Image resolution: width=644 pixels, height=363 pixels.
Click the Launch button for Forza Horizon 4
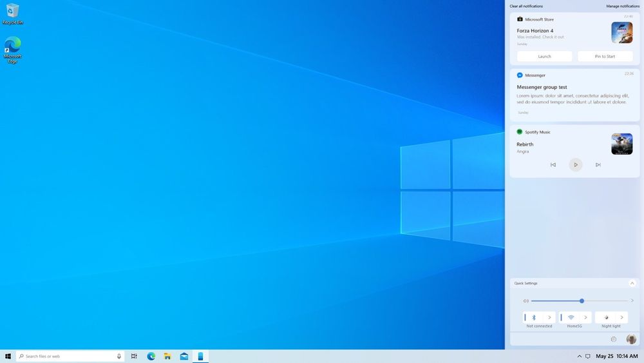pos(544,56)
